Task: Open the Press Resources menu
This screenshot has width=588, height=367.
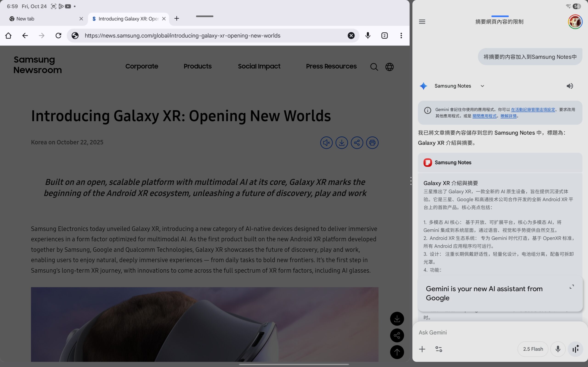Action: point(331,66)
